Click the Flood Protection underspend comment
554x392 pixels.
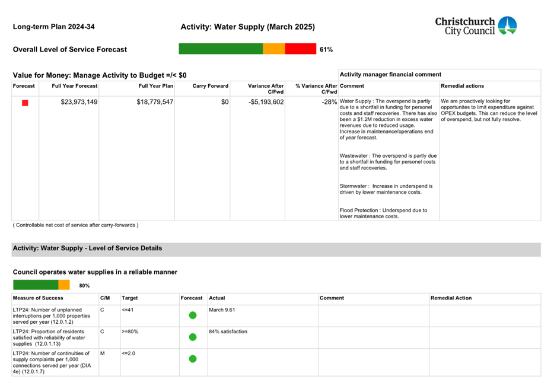(383, 213)
